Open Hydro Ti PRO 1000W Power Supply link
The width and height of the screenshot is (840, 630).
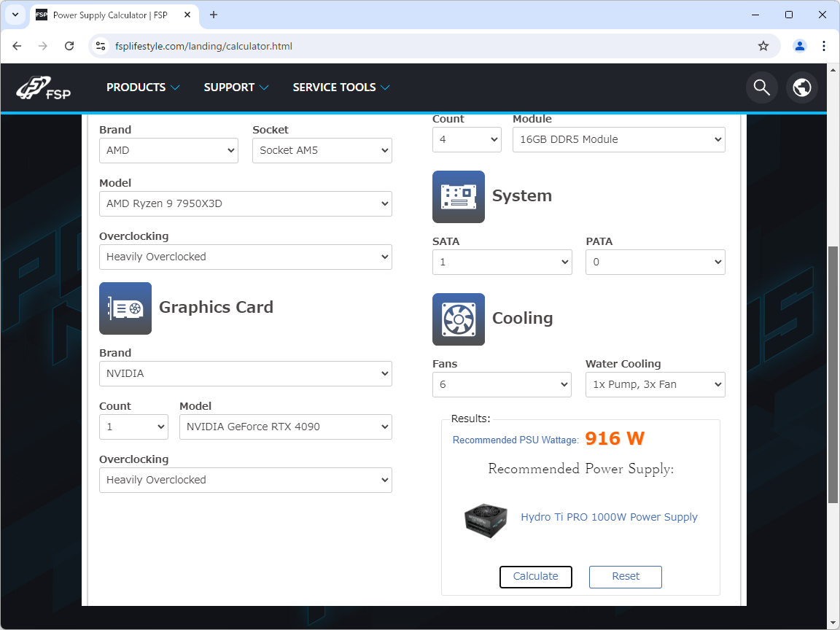[x=609, y=517]
